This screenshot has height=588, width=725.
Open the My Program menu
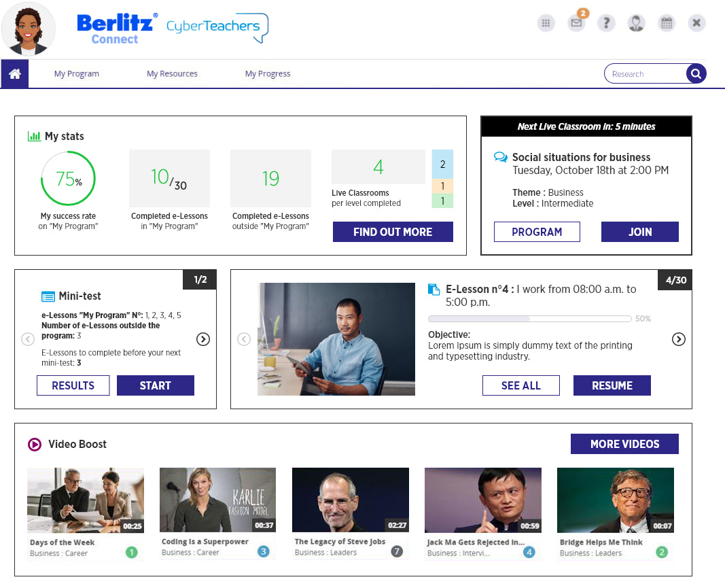[77, 74]
